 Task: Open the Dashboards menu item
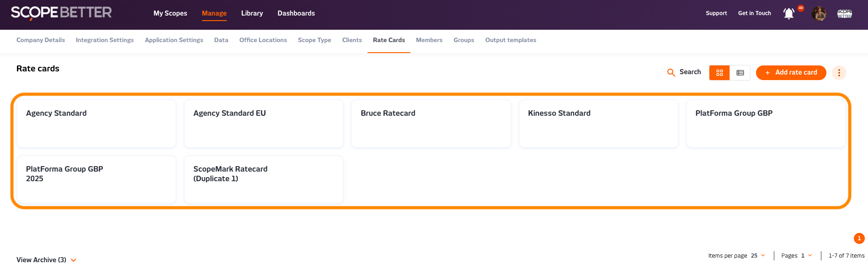[x=296, y=13]
